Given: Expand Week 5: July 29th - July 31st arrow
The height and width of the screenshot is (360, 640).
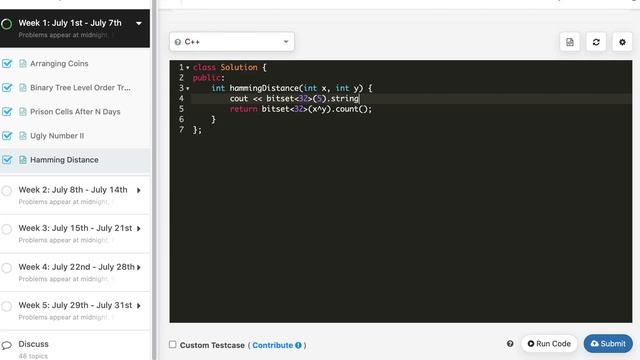Looking at the screenshot, I should pyautogui.click(x=139, y=306).
